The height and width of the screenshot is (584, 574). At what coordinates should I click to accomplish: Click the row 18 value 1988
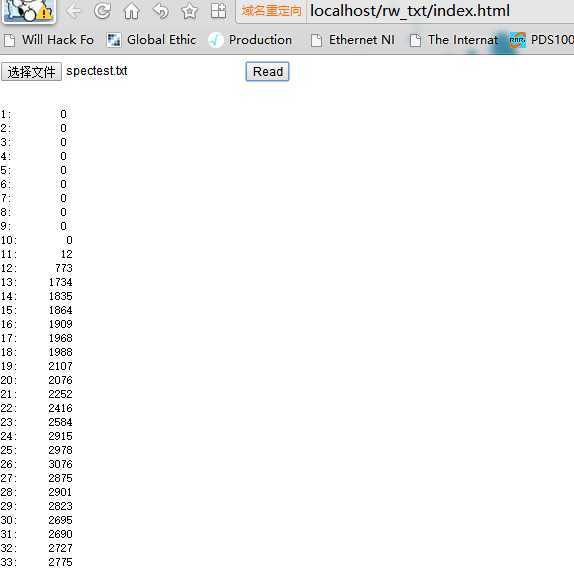tap(61, 352)
